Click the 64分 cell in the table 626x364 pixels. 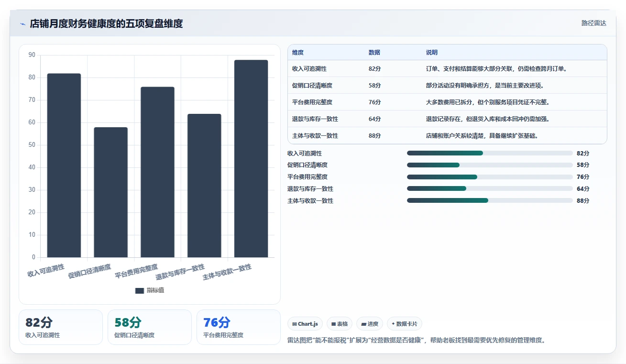[375, 119]
